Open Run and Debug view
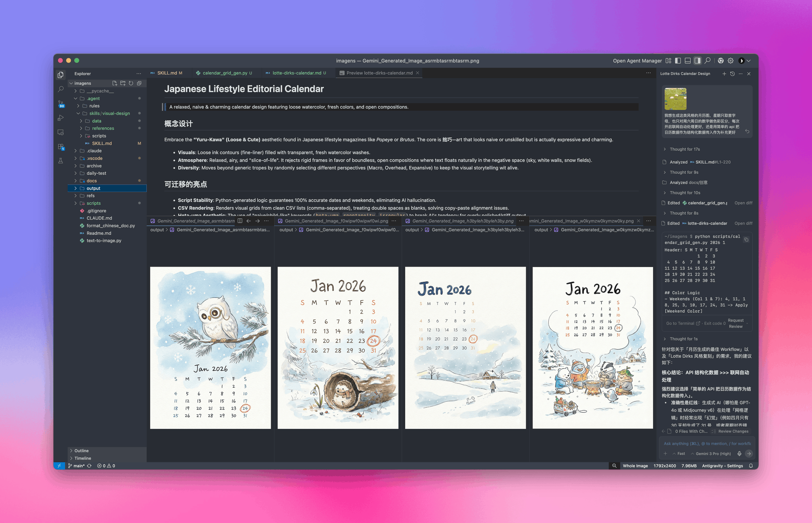Screen dimensions: 812x523 tap(61, 118)
